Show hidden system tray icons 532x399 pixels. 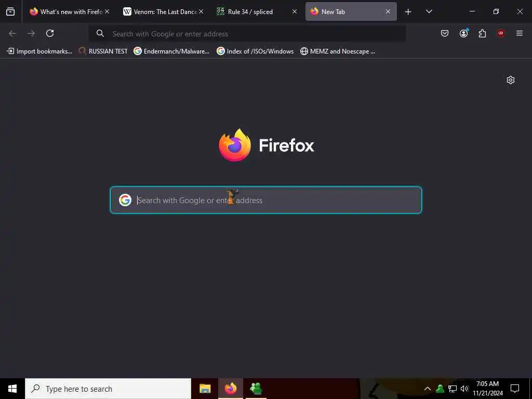428,389
